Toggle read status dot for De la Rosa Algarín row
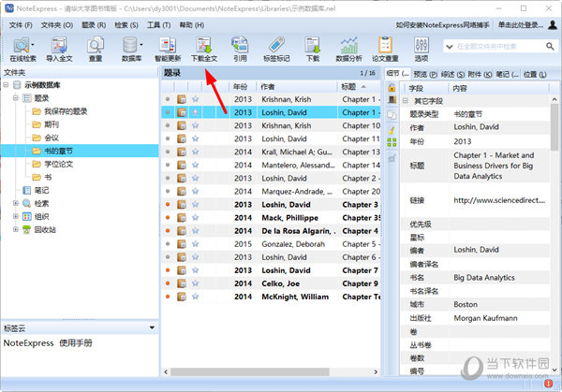 click(x=168, y=231)
